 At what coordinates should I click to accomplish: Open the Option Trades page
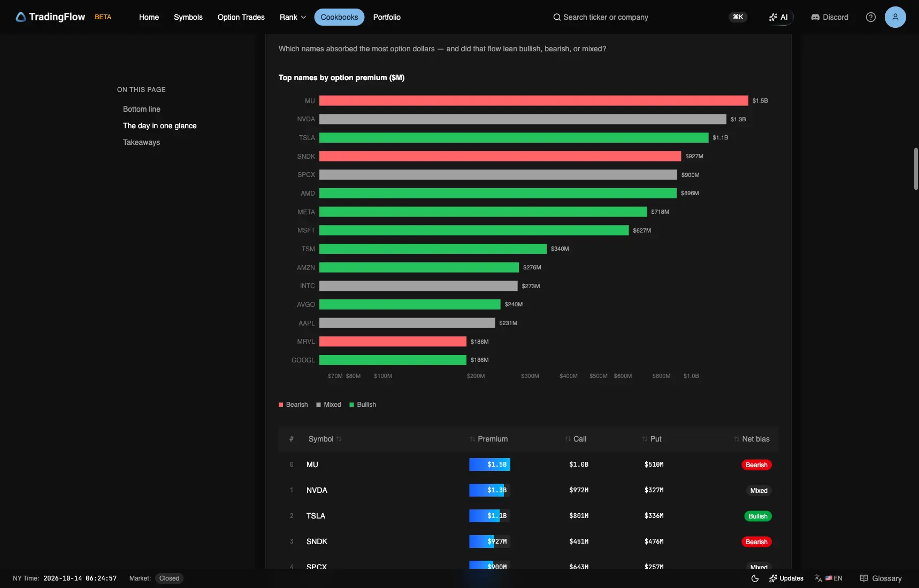[x=241, y=17]
